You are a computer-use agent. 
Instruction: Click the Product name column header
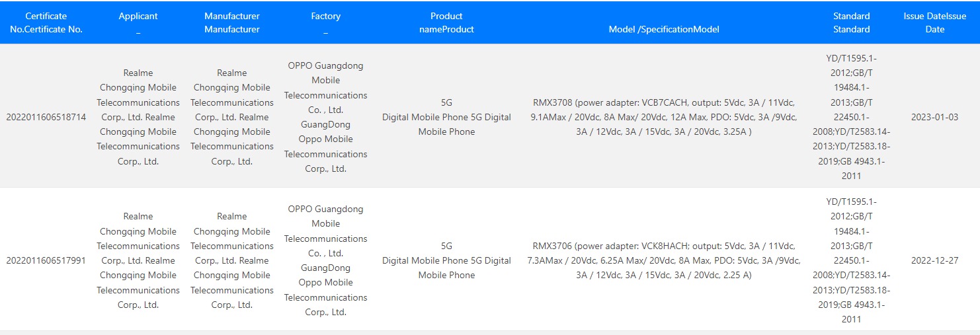pos(446,22)
